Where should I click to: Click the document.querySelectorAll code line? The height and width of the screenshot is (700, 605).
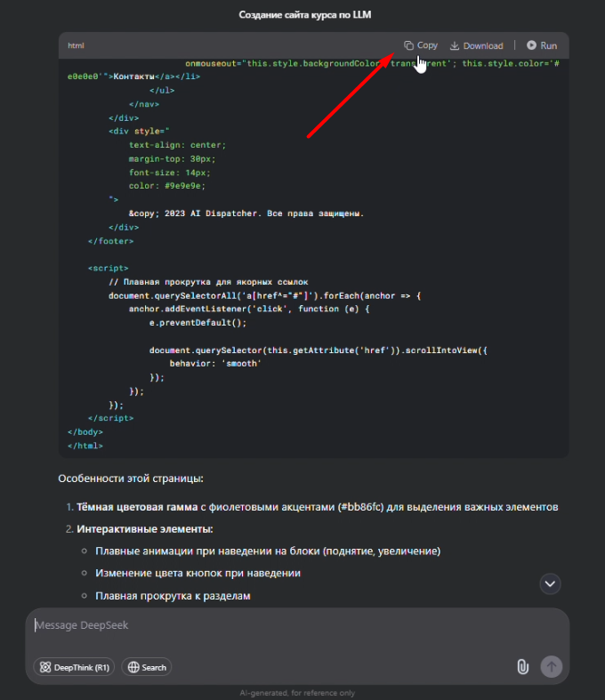click(264, 295)
